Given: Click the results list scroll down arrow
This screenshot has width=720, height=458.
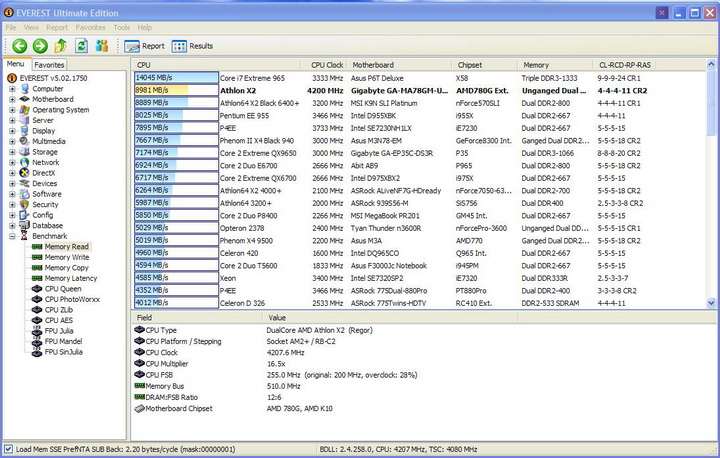Looking at the screenshot, I should (x=711, y=303).
